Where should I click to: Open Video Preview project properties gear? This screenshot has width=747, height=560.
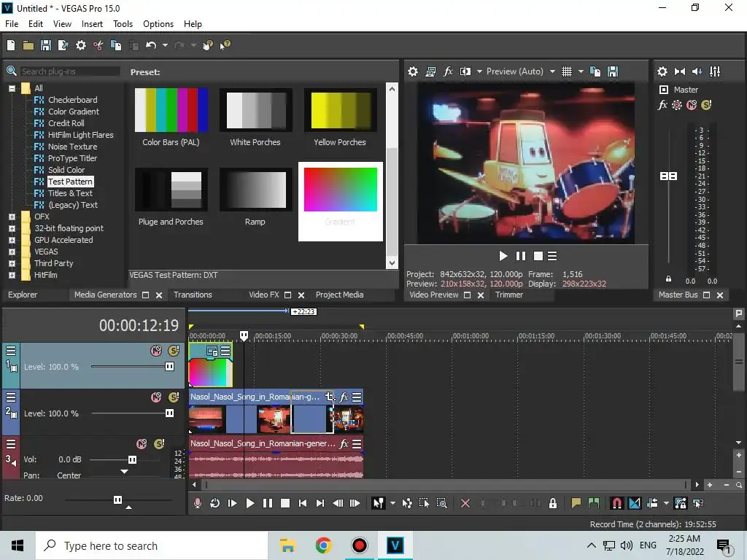413,71
